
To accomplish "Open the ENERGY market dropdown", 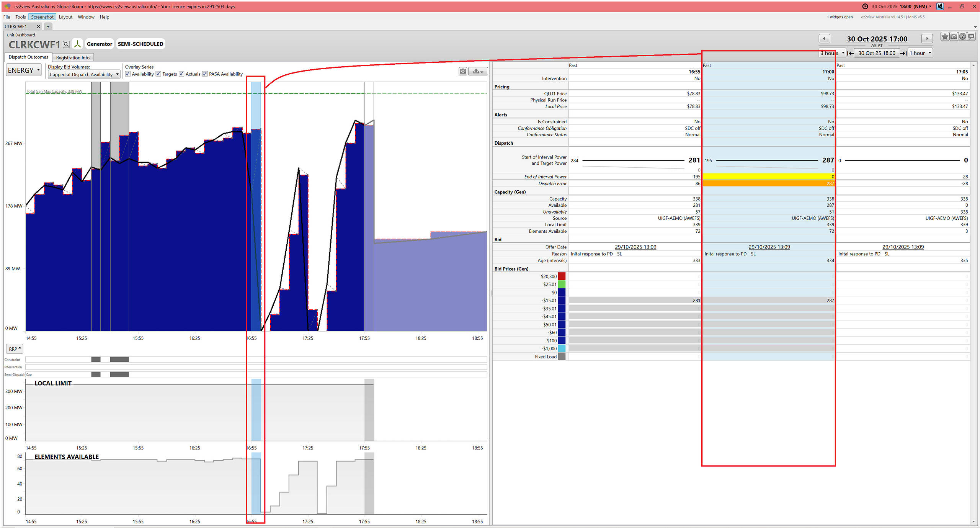I will tap(24, 70).
